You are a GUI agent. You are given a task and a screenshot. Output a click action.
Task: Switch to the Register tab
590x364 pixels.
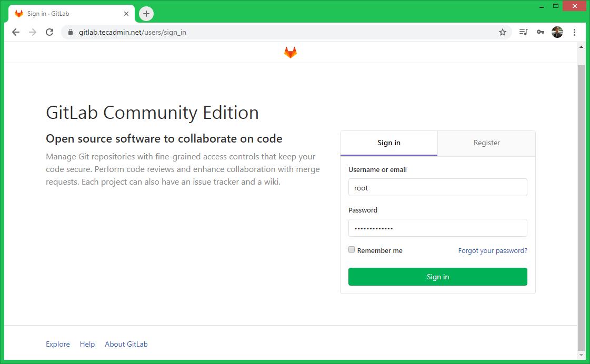486,143
